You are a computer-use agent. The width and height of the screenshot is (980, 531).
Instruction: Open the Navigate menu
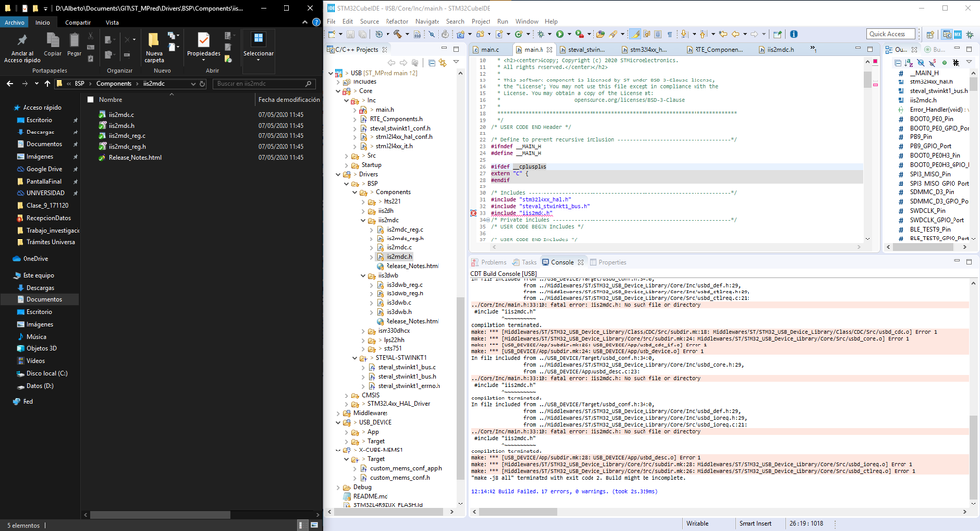(428, 21)
